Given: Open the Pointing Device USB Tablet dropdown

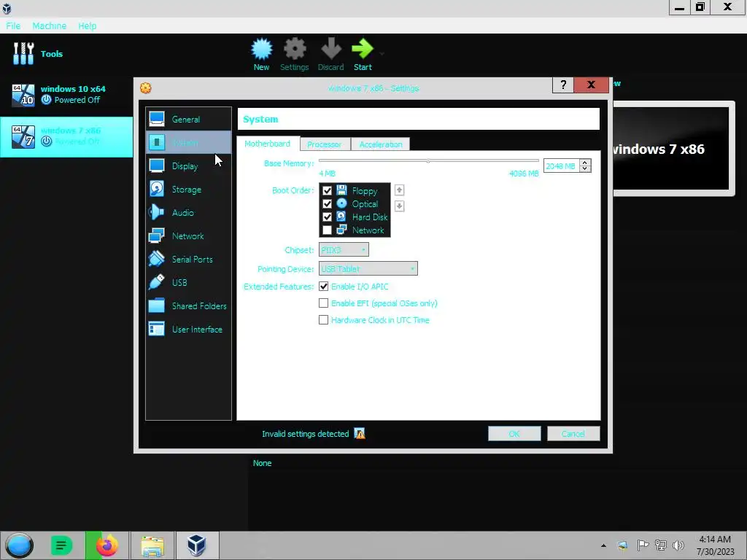Looking at the screenshot, I should [x=368, y=268].
